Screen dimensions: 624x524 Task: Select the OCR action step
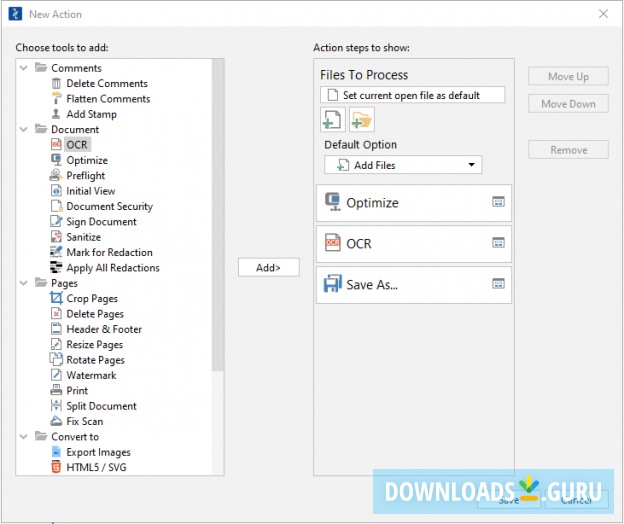(414, 244)
